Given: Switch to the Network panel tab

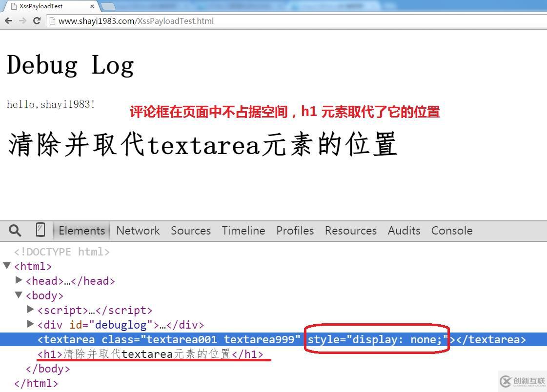Looking at the screenshot, I should [138, 231].
